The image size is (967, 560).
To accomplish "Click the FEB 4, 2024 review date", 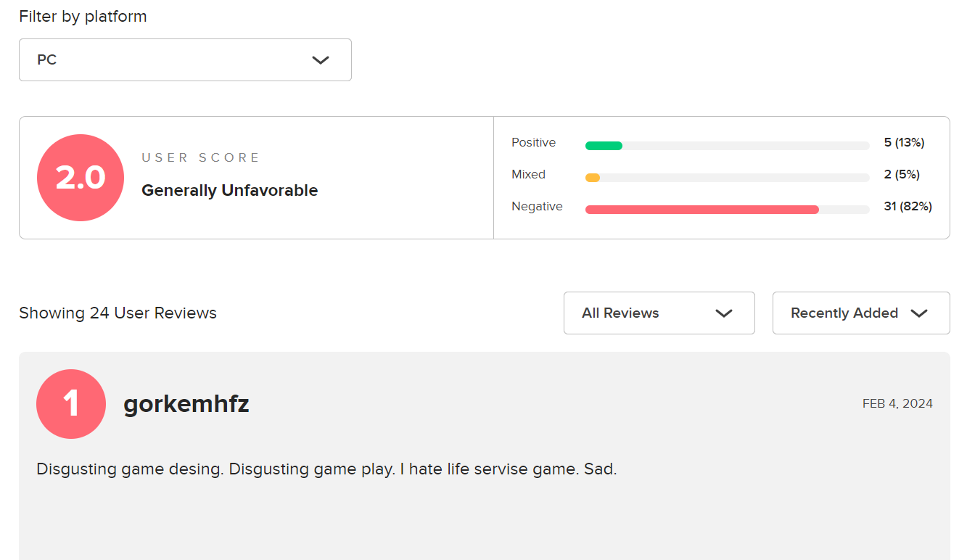I will click(897, 404).
